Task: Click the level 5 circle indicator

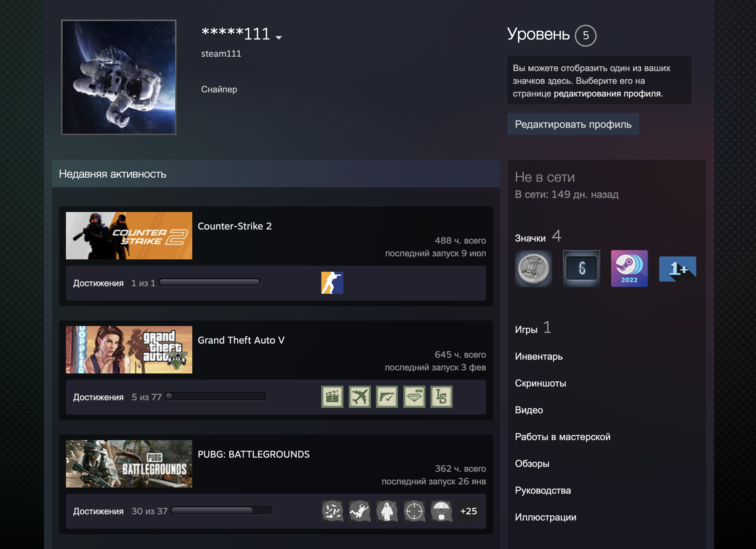Action: tap(586, 35)
